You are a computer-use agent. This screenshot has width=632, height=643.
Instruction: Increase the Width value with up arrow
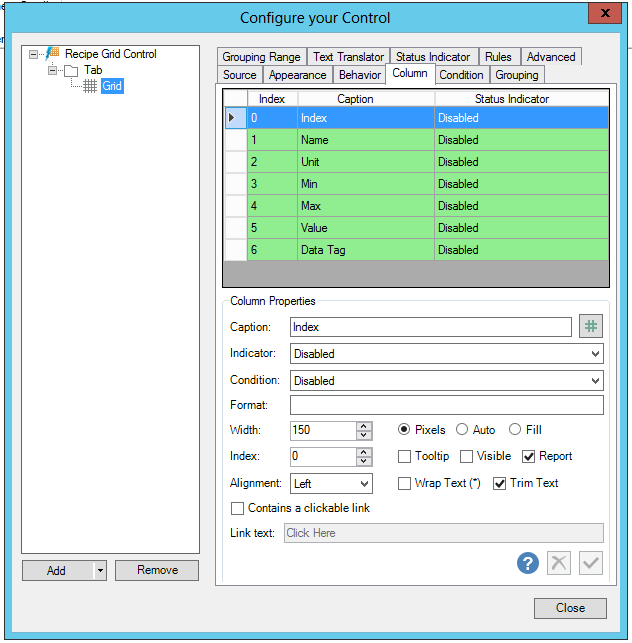click(364, 426)
